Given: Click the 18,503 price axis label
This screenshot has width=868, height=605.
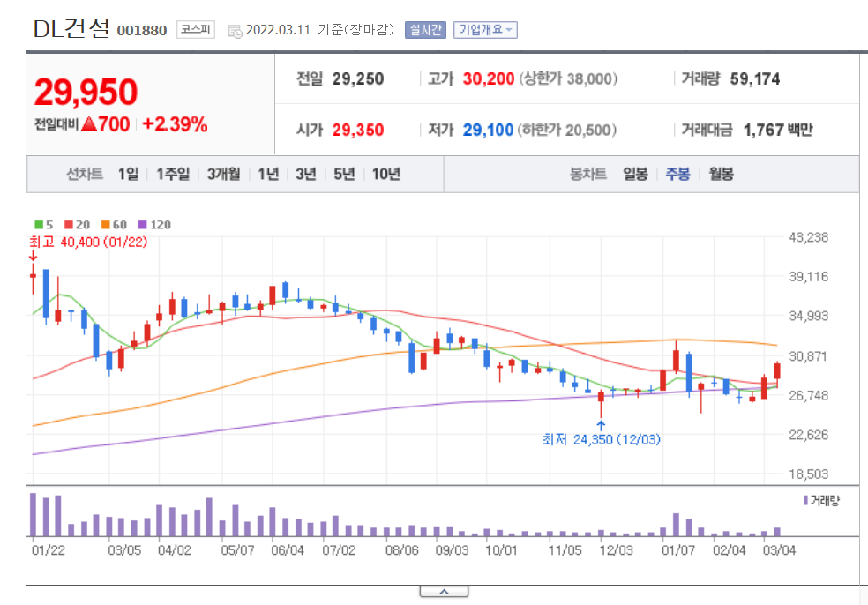Looking at the screenshot, I should click(808, 474).
